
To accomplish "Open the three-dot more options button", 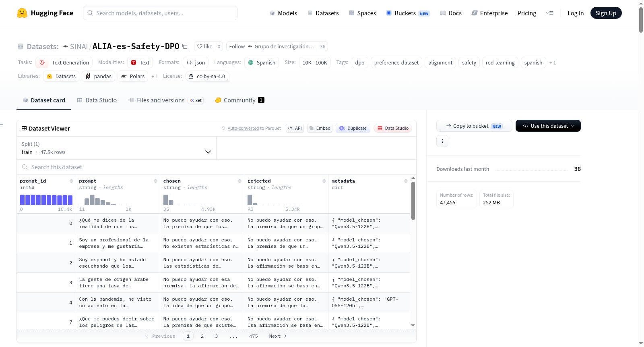I will click(x=442, y=141).
